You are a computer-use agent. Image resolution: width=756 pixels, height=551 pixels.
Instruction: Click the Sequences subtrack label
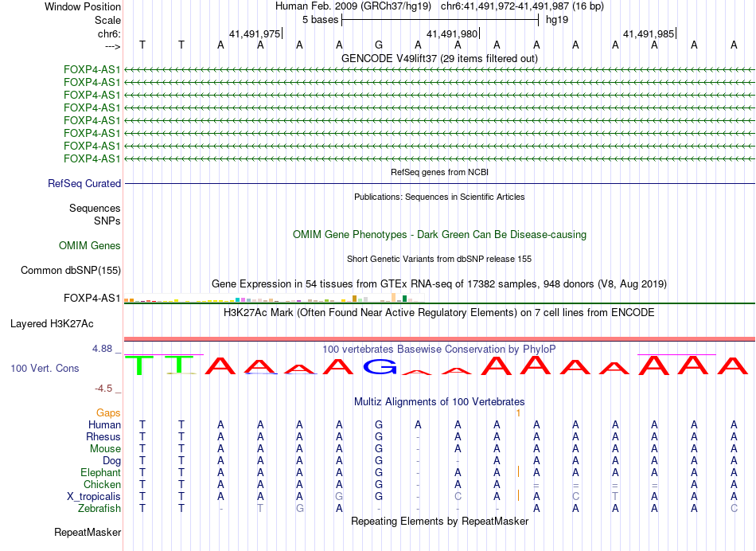pyautogui.click(x=95, y=208)
